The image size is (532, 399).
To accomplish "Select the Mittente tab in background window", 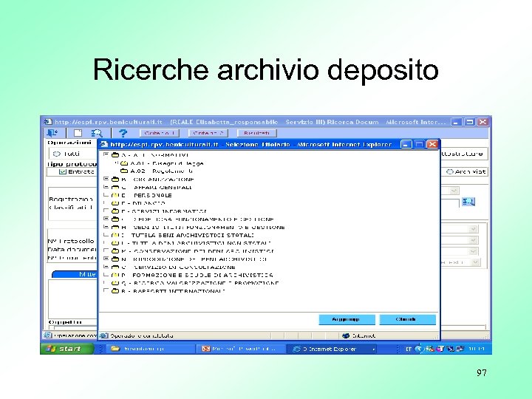I will coord(75,274).
